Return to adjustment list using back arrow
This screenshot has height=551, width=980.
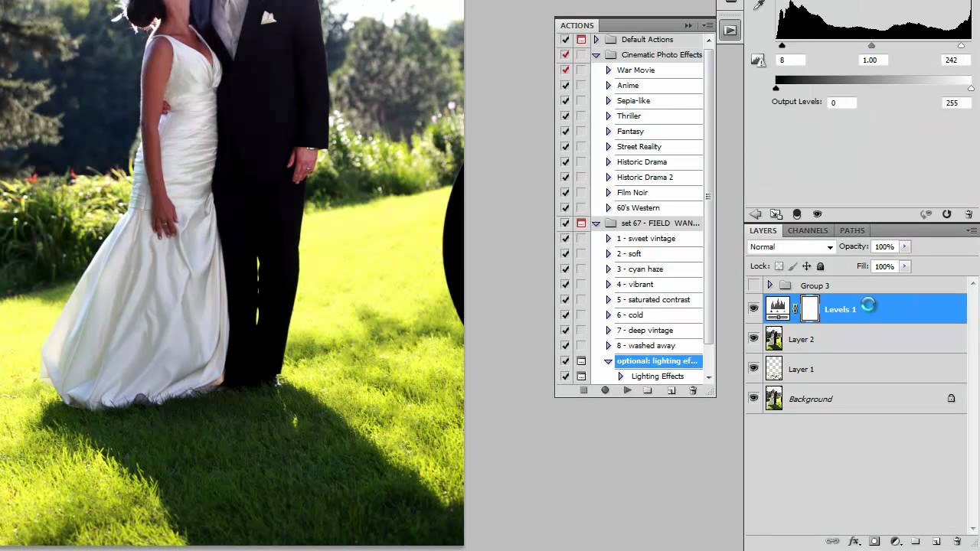point(756,214)
